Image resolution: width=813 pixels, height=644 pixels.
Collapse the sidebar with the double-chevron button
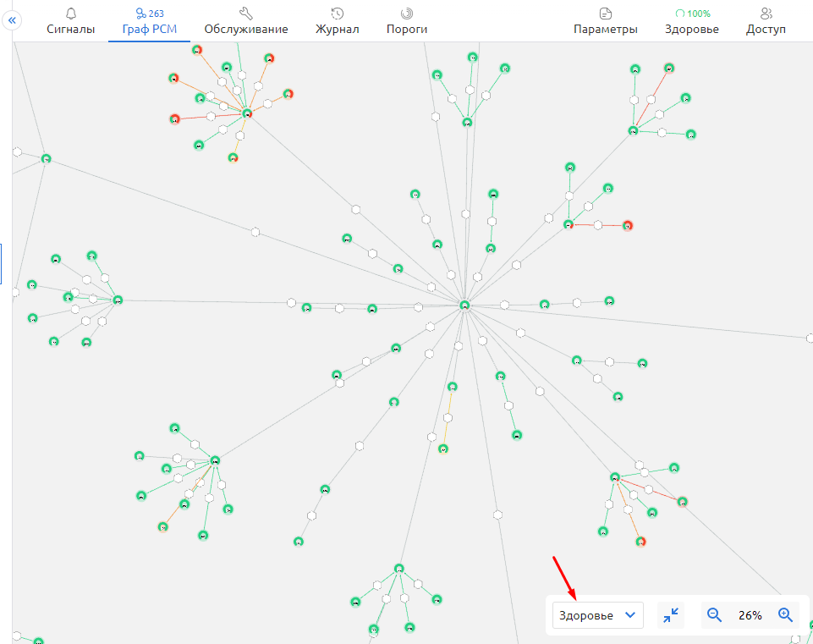(13, 20)
